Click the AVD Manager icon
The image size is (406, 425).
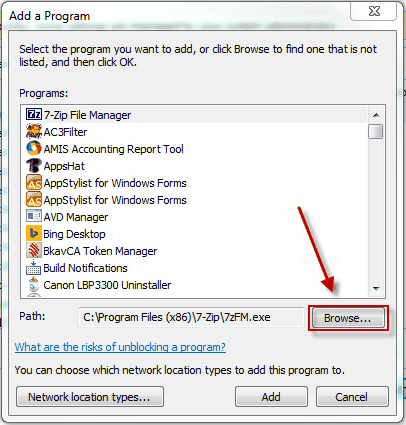pos(34,217)
